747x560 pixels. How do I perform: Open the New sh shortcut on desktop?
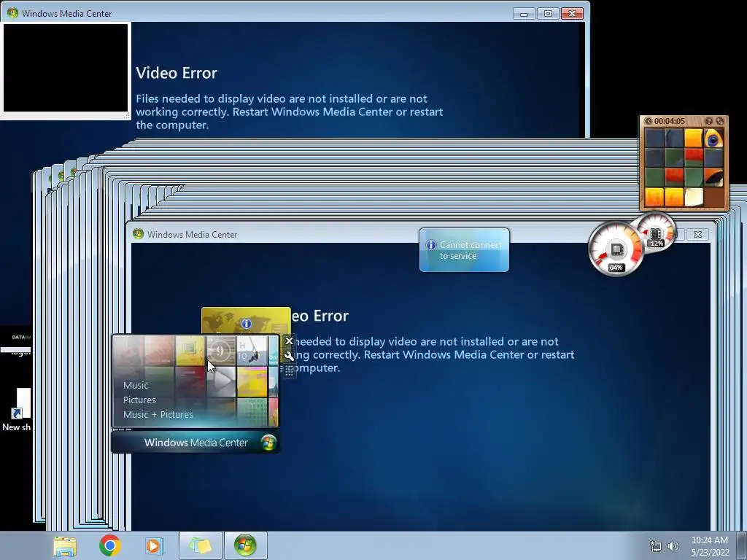pyautogui.click(x=17, y=410)
